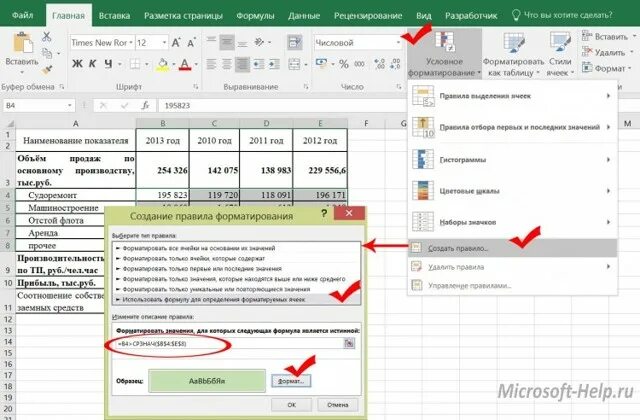The width and height of the screenshot is (640, 420).
Task: Click the formula input field in dialog
Action: tap(229, 344)
